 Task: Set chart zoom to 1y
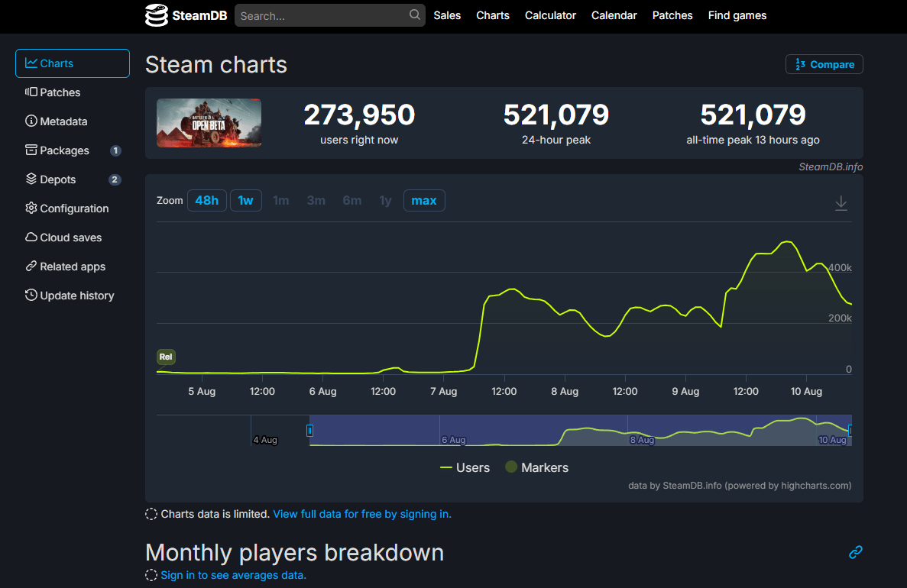coord(385,201)
